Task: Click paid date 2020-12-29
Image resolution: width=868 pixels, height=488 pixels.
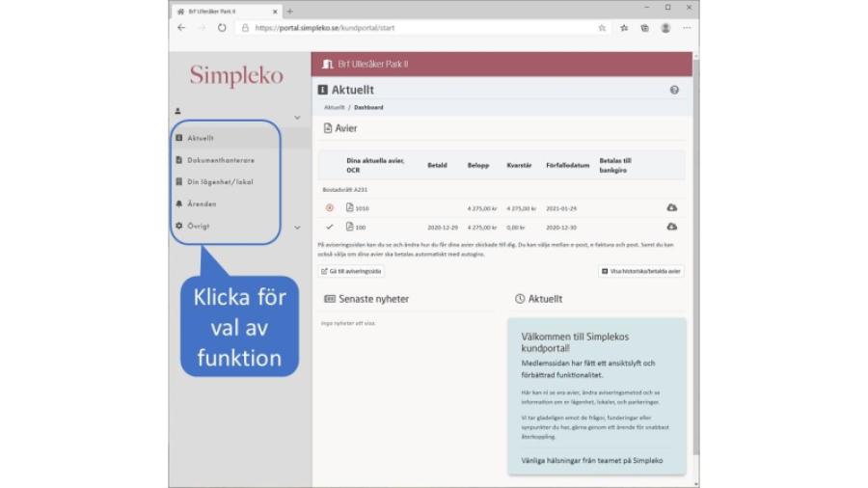Action: 443,228
